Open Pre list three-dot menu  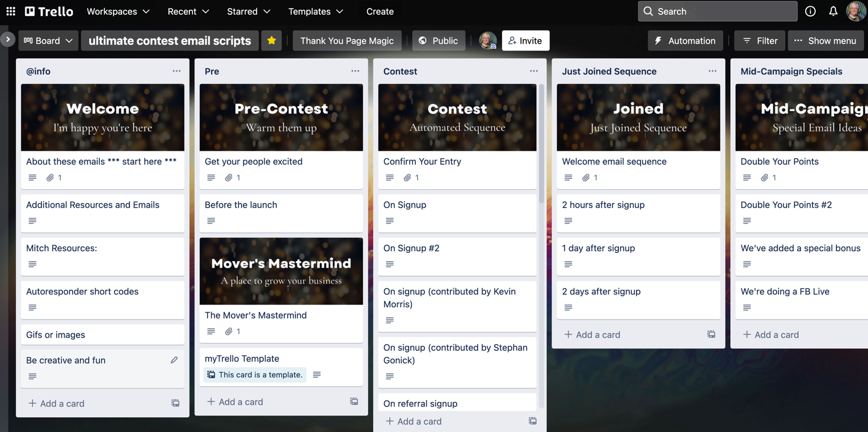pyautogui.click(x=355, y=71)
